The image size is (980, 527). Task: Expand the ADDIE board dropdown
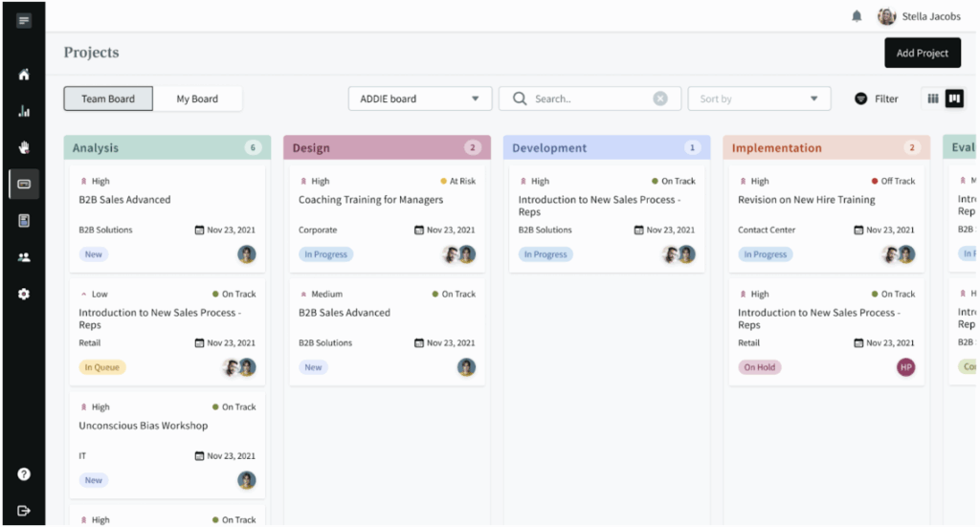pyautogui.click(x=420, y=99)
